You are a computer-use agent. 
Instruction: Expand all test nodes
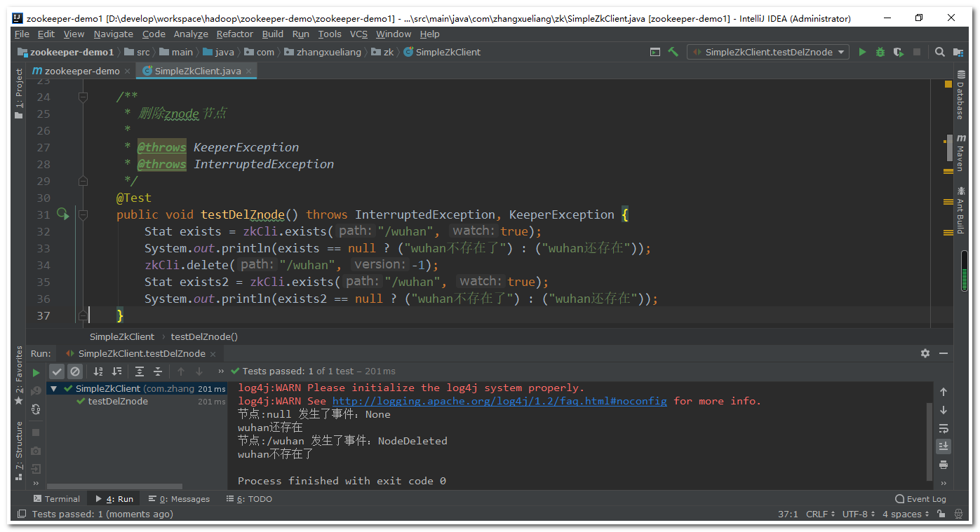coord(140,371)
